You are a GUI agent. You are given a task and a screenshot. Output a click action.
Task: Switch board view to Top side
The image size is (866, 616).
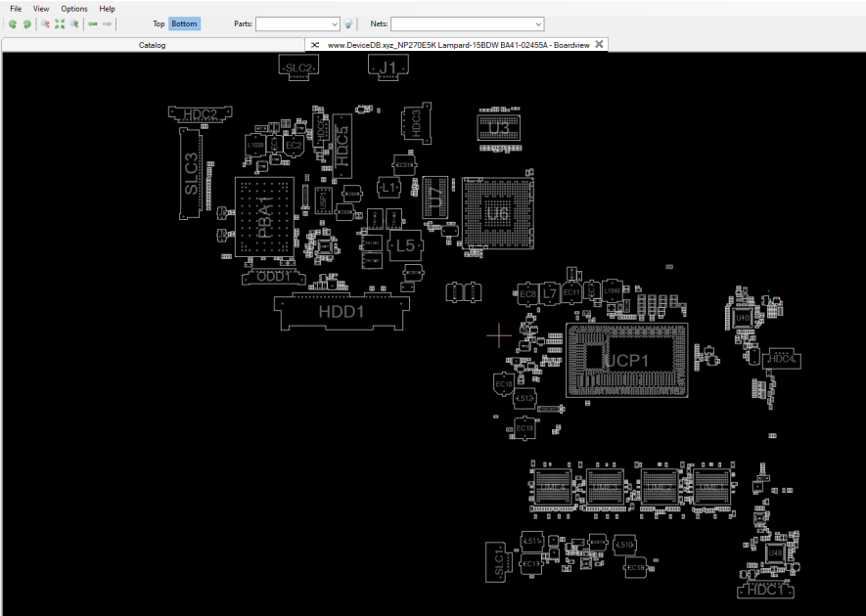(x=159, y=23)
